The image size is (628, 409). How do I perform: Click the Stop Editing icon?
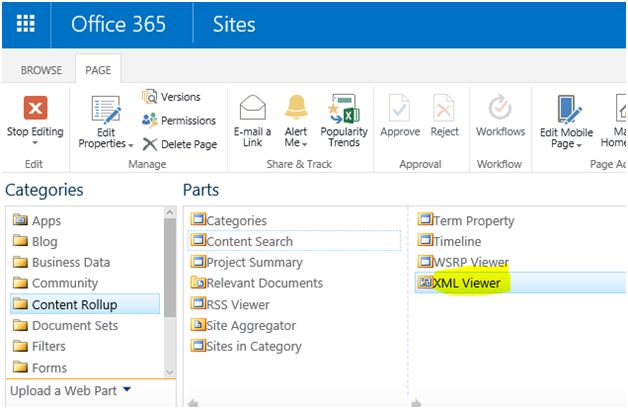35,107
